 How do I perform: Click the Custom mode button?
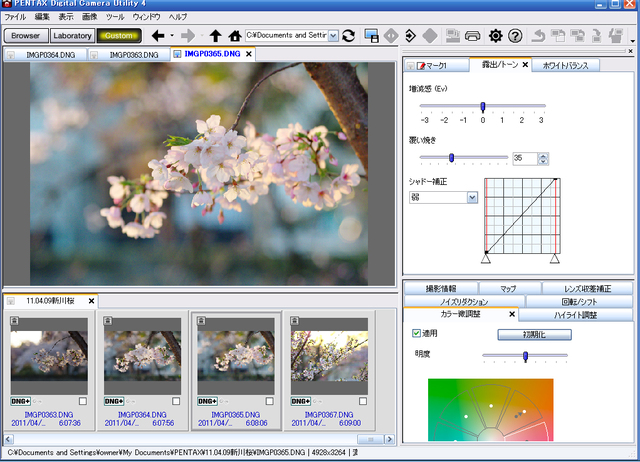click(119, 36)
